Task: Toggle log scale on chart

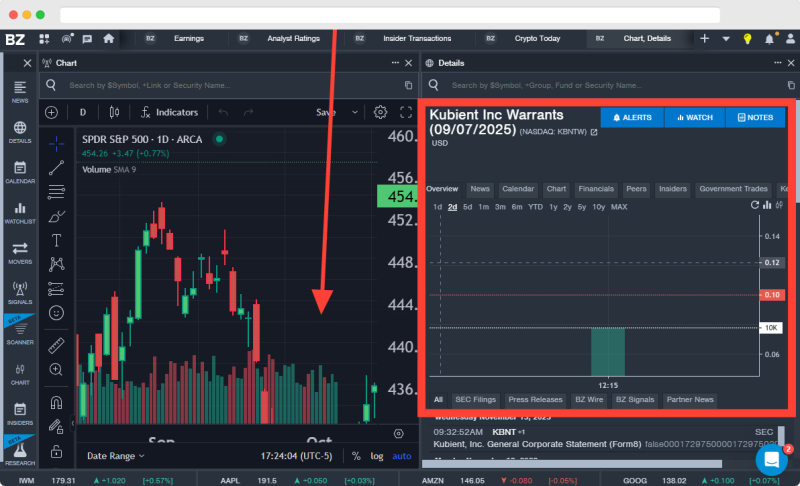Action: tap(377, 456)
